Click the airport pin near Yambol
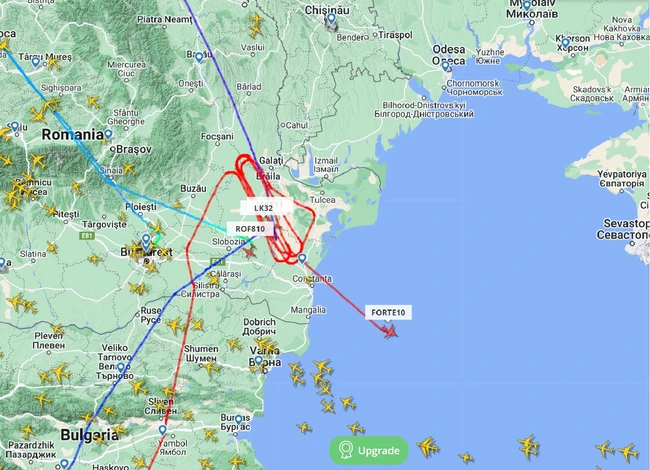The image size is (650, 470). (162, 430)
